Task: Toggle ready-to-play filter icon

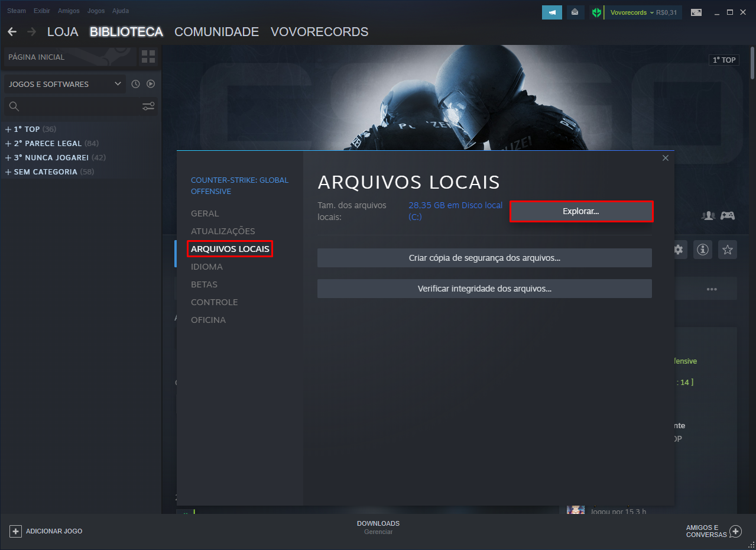Action: [x=151, y=84]
